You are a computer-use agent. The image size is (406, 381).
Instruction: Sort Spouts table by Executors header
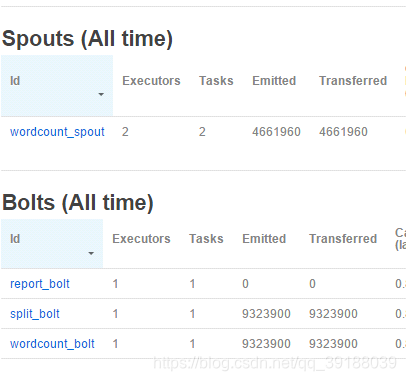click(x=151, y=81)
